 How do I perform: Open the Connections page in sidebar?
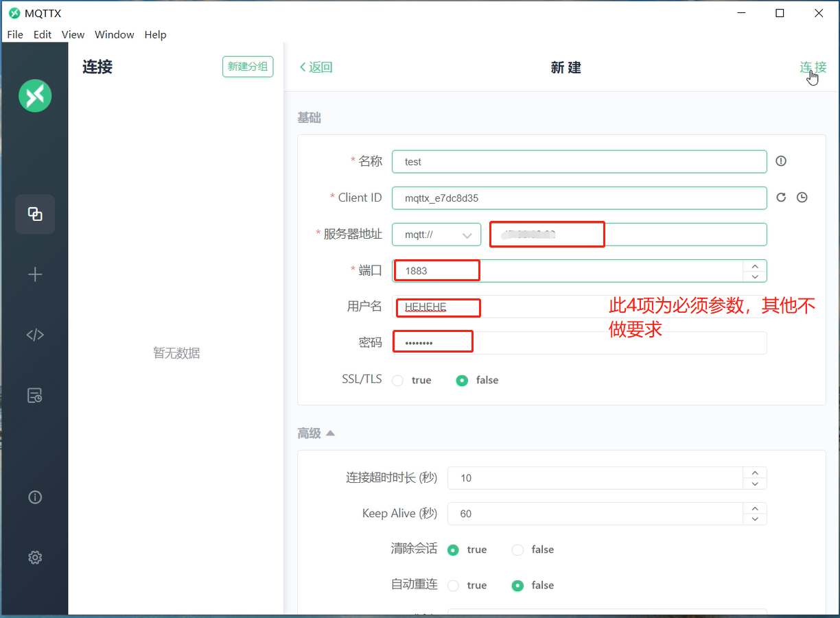(x=35, y=214)
